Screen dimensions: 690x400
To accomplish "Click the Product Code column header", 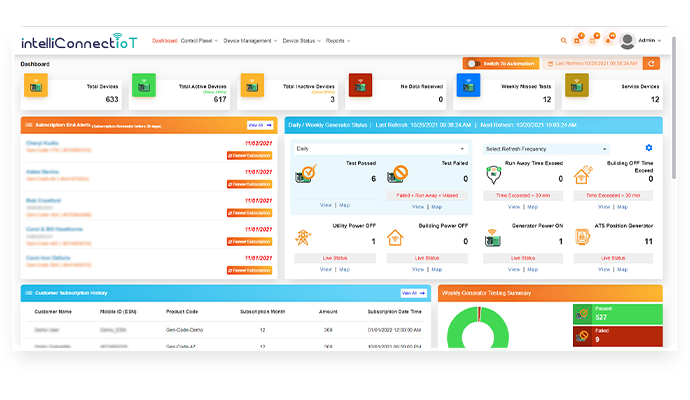I will (182, 312).
